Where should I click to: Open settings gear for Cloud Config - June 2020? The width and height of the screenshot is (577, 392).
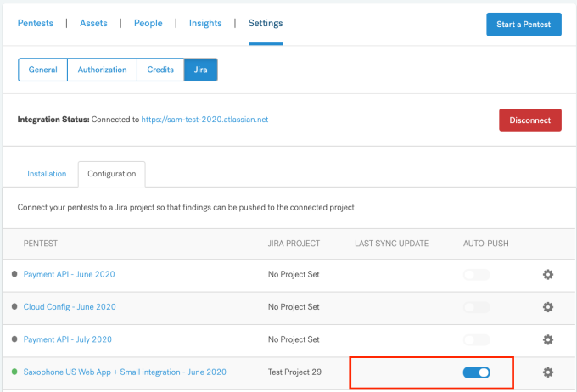click(x=548, y=307)
